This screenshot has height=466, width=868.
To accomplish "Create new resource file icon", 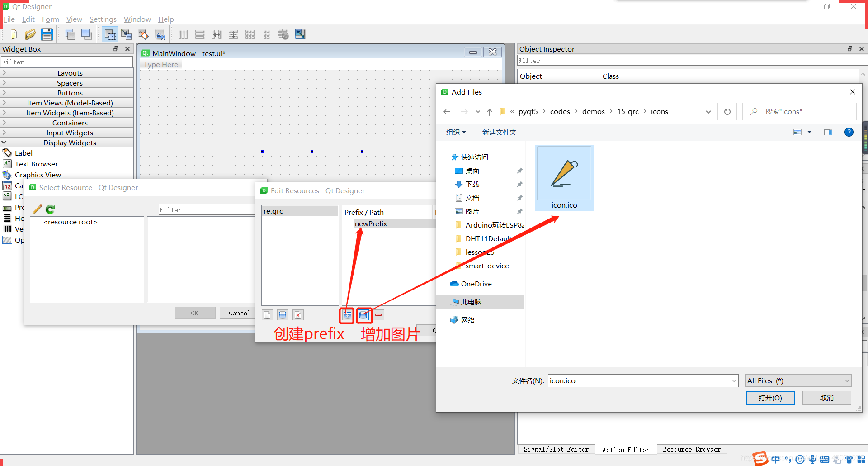I will [x=268, y=315].
